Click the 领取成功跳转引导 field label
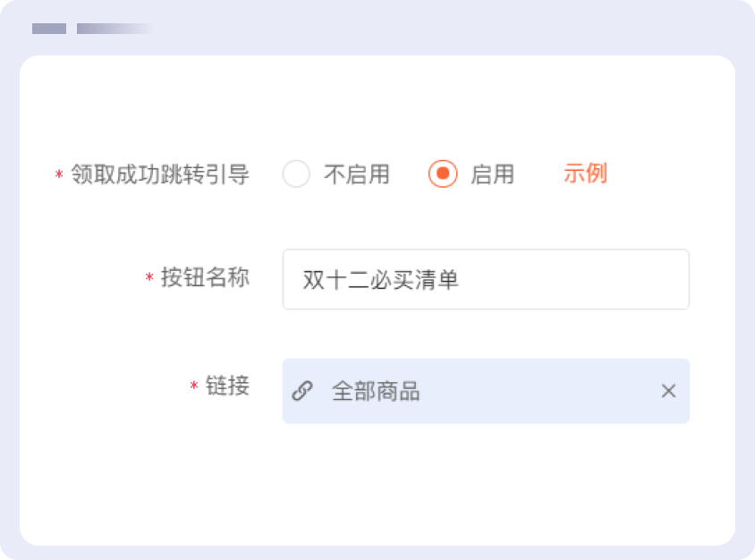The width and height of the screenshot is (755, 560). tap(159, 174)
